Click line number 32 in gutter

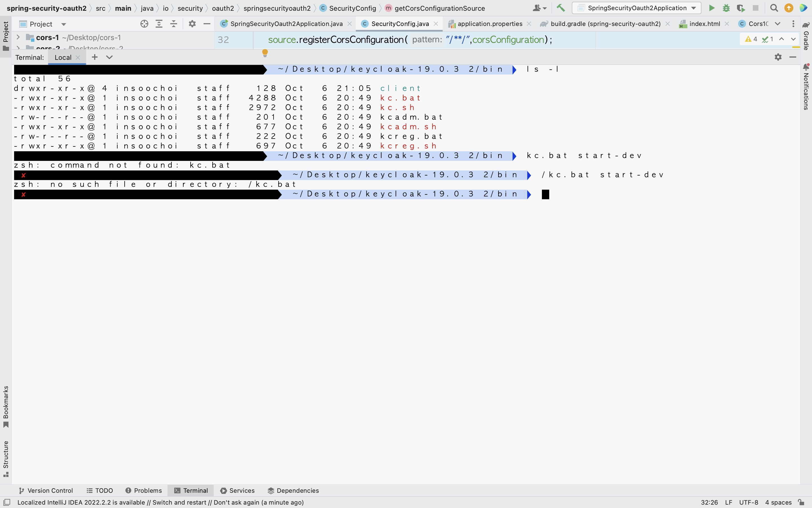tap(223, 40)
